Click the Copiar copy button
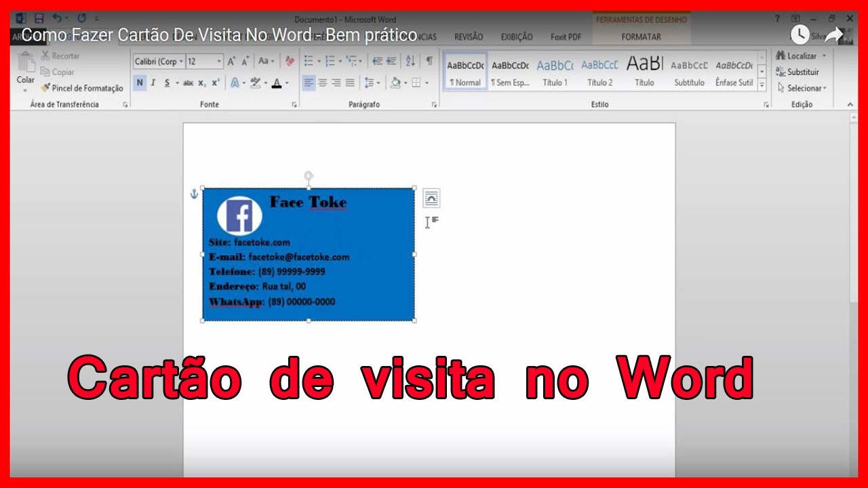This screenshot has width=868, height=488. tap(58, 72)
